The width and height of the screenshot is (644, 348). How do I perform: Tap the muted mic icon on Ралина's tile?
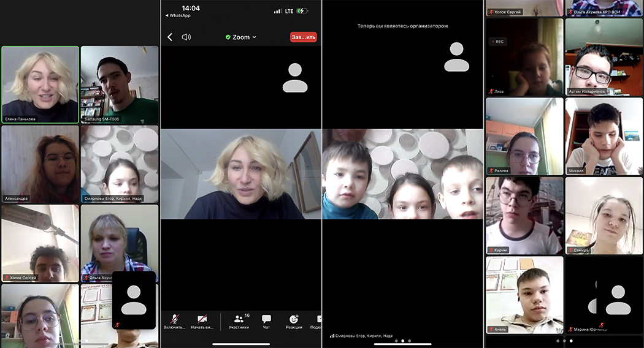pyautogui.click(x=491, y=170)
